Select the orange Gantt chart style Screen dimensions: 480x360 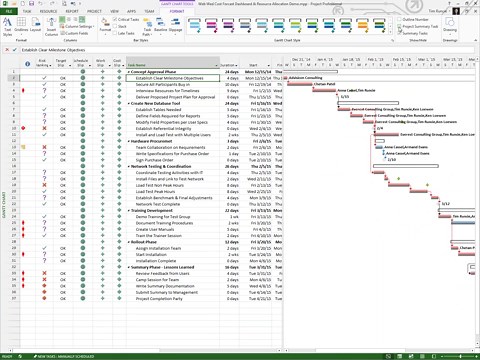pos(363,26)
